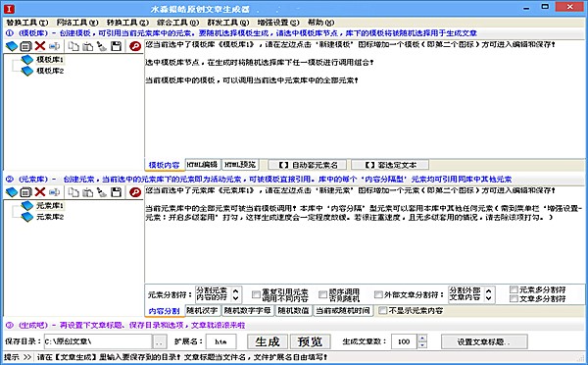Click the save floppy icon in the template toolbar

(x=117, y=46)
